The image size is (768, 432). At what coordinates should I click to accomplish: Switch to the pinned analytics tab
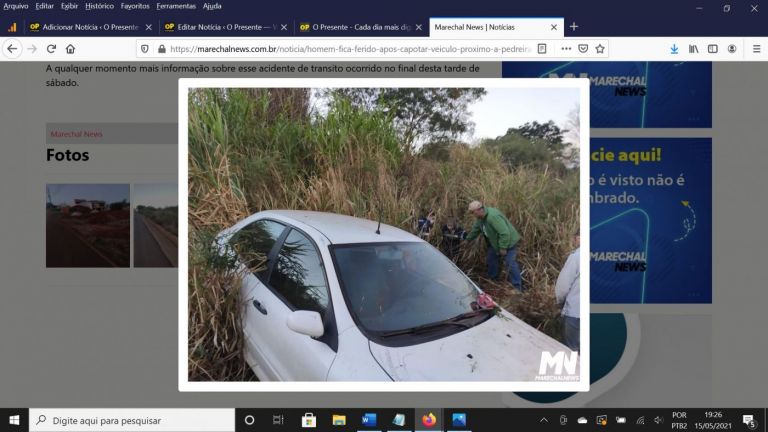click(x=12, y=27)
